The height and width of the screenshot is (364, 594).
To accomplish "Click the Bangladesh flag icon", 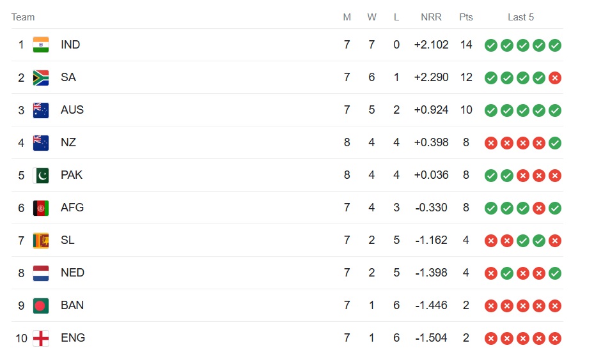I will click(x=41, y=305).
